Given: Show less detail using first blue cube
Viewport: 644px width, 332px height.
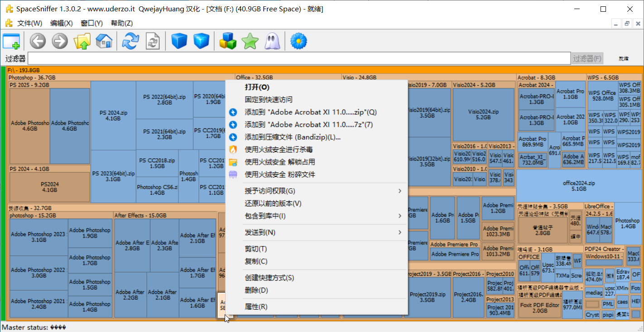Looking at the screenshot, I should point(179,41).
